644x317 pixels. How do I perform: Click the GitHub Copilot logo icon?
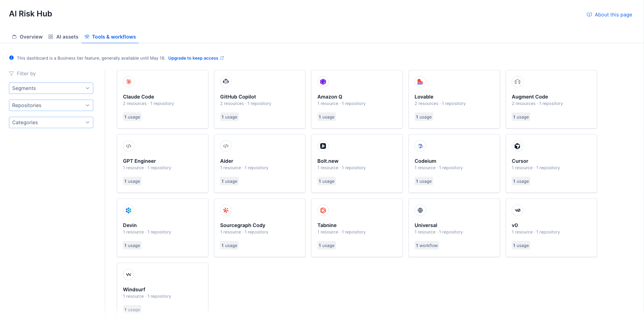[226, 82]
